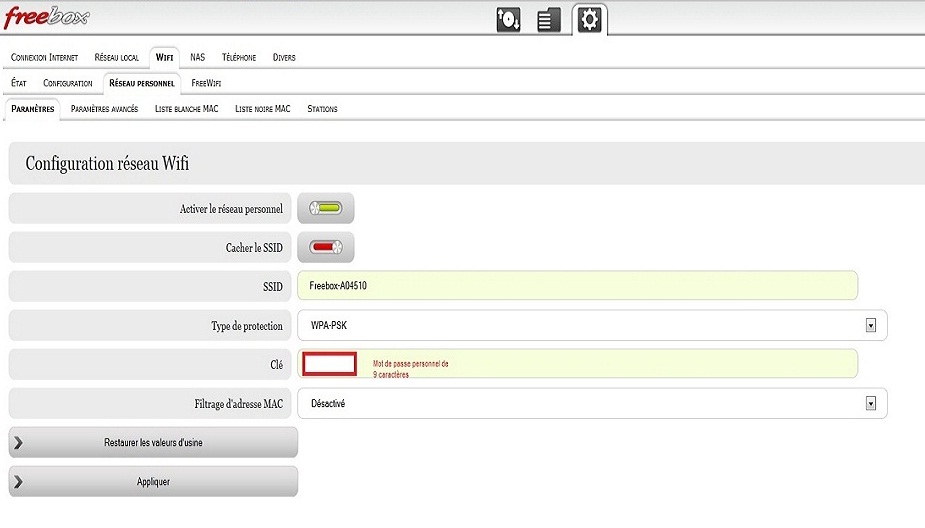Toggle 'Activer le réseau personnel' switch

coord(326,209)
